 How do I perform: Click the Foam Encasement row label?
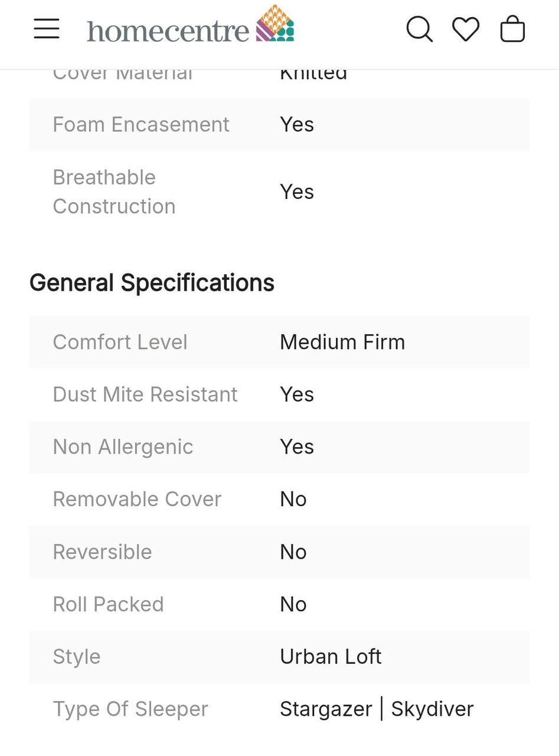(141, 125)
